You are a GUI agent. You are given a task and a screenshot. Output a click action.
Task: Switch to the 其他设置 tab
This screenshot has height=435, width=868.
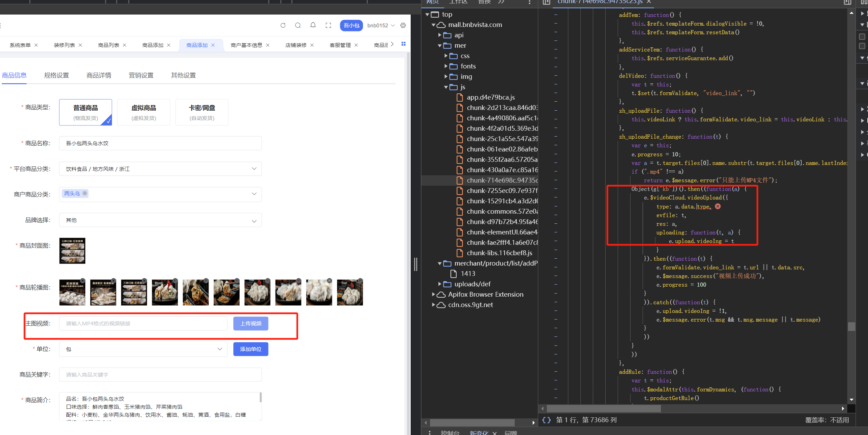184,75
